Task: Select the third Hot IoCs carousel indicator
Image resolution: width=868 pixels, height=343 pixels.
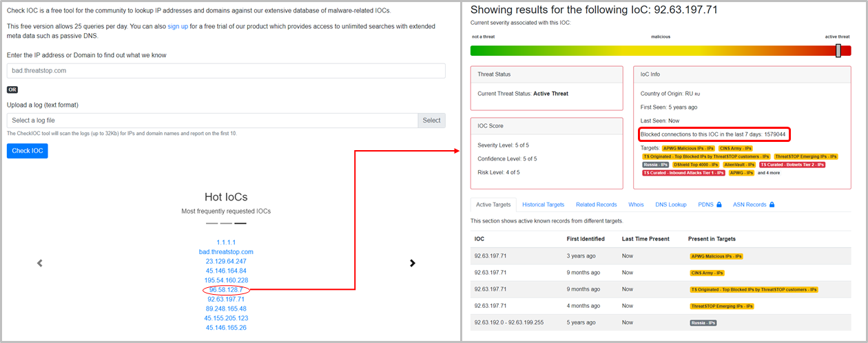Action: coord(240,223)
